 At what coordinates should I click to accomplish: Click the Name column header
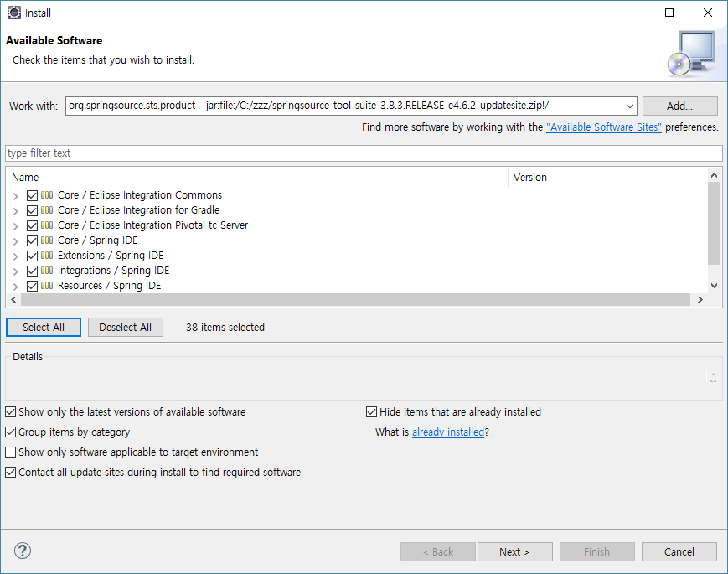tap(257, 178)
